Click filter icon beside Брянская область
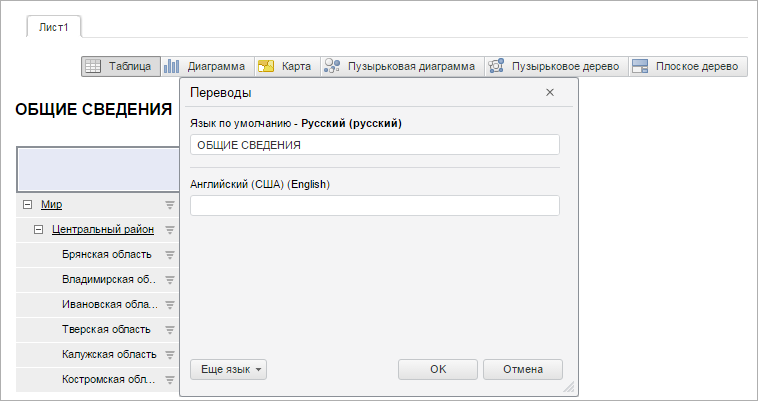The width and height of the screenshot is (758, 401). [x=170, y=255]
